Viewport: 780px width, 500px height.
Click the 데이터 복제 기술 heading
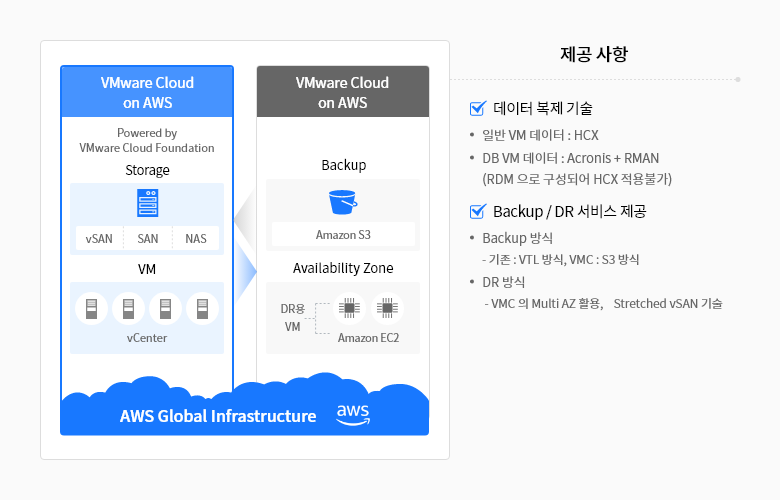pos(543,108)
